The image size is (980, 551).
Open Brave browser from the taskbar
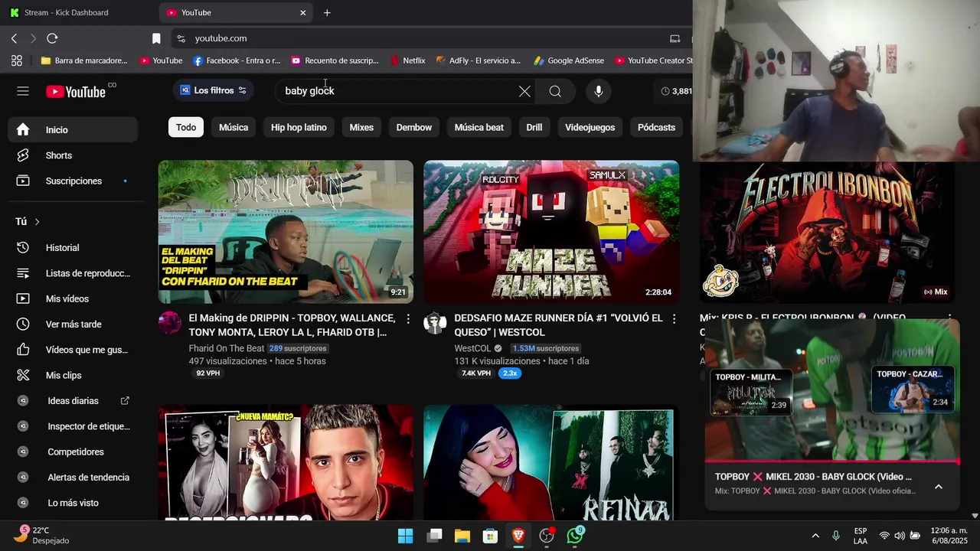[x=518, y=536]
